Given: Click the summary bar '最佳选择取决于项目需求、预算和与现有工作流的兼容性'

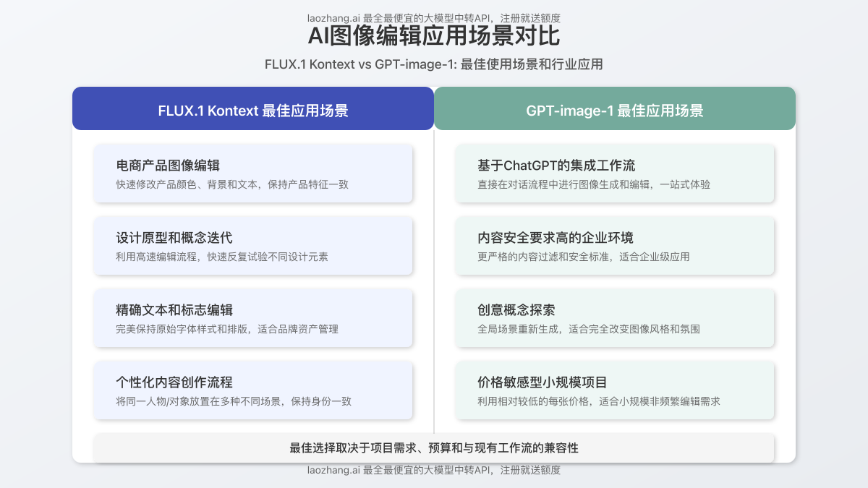Looking at the screenshot, I should click(x=434, y=448).
